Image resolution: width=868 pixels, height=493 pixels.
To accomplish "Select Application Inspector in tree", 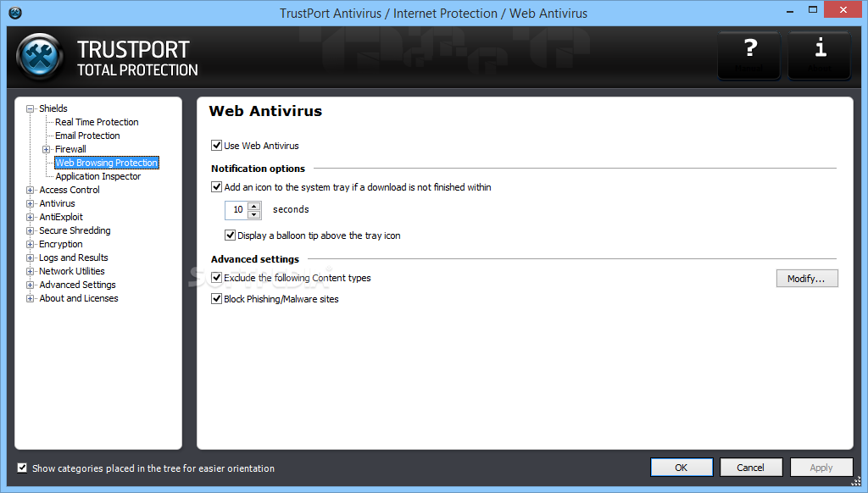I will tap(98, 176).
